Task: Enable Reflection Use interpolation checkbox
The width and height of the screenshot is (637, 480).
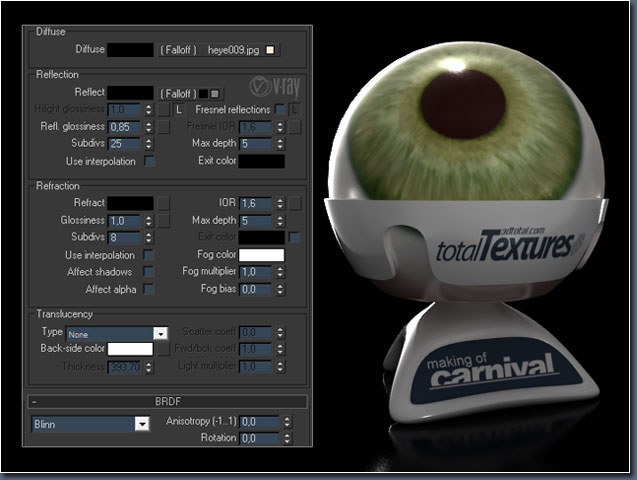Action: tap(150, 161)
